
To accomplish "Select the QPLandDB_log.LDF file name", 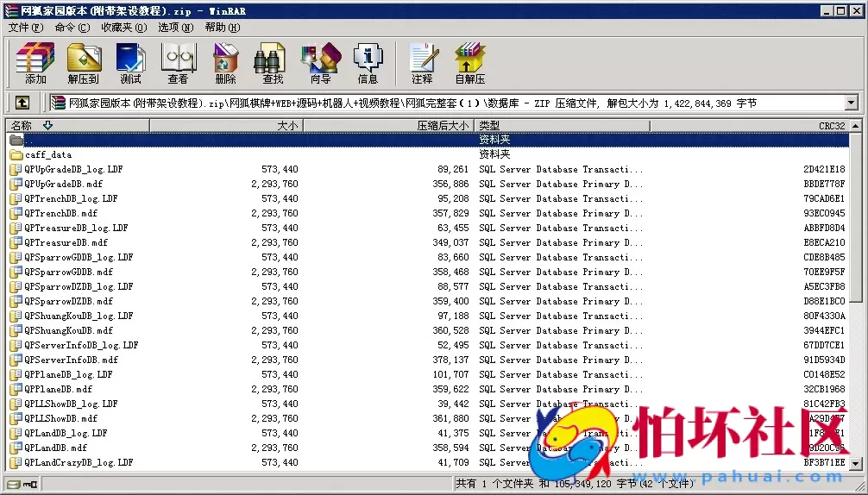I will pos(66,433).
